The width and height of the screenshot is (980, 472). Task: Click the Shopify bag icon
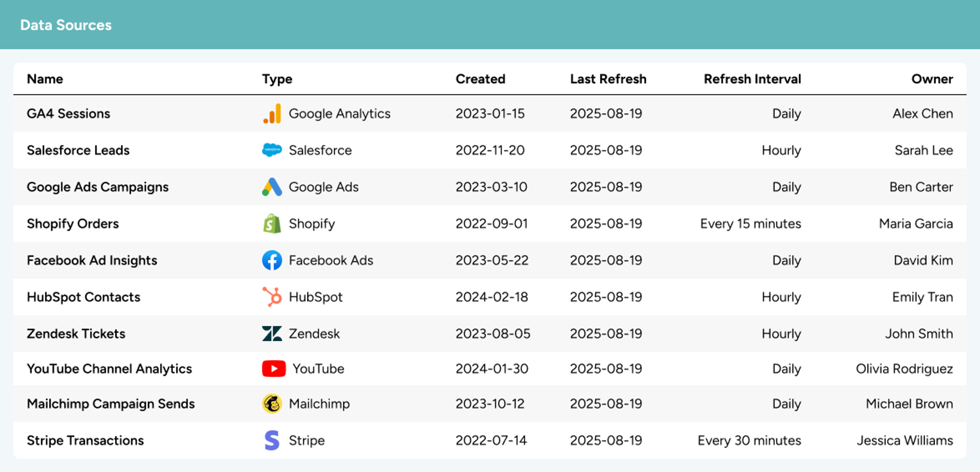click(272, 224)
